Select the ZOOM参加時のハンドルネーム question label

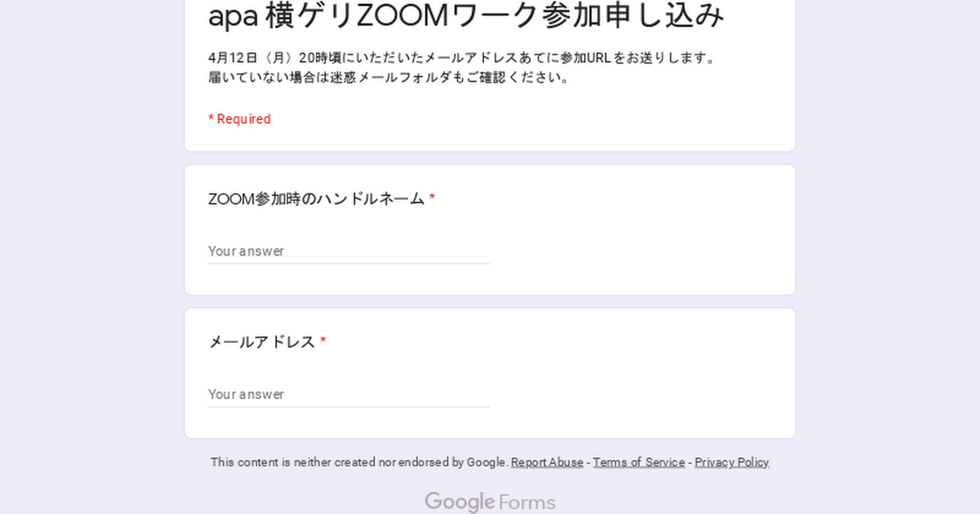tap(316, 199)
